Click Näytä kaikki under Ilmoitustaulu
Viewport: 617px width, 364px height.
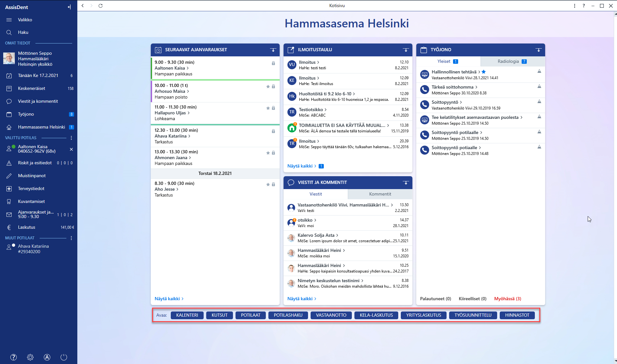pyautogui.click(x=302, y=166)
